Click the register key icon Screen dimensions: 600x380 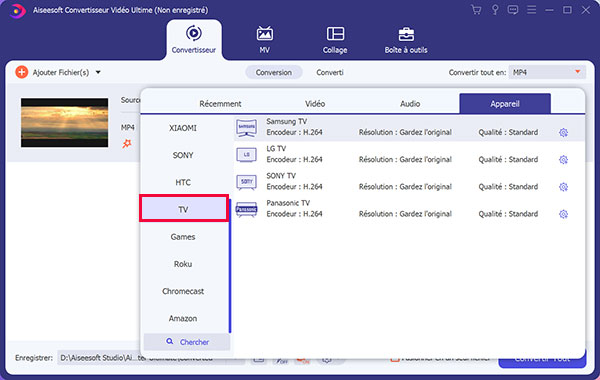495,10
